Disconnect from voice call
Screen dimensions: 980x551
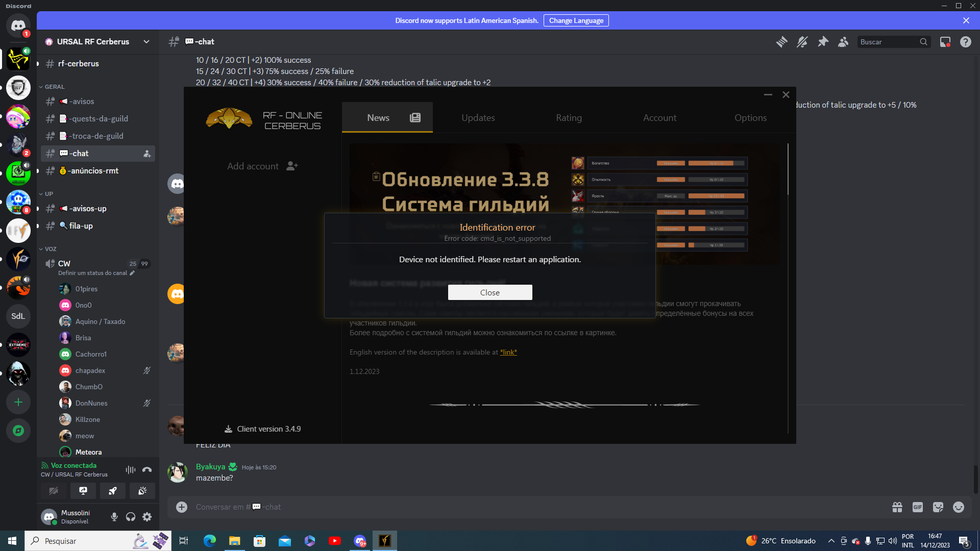click(147, 470)
